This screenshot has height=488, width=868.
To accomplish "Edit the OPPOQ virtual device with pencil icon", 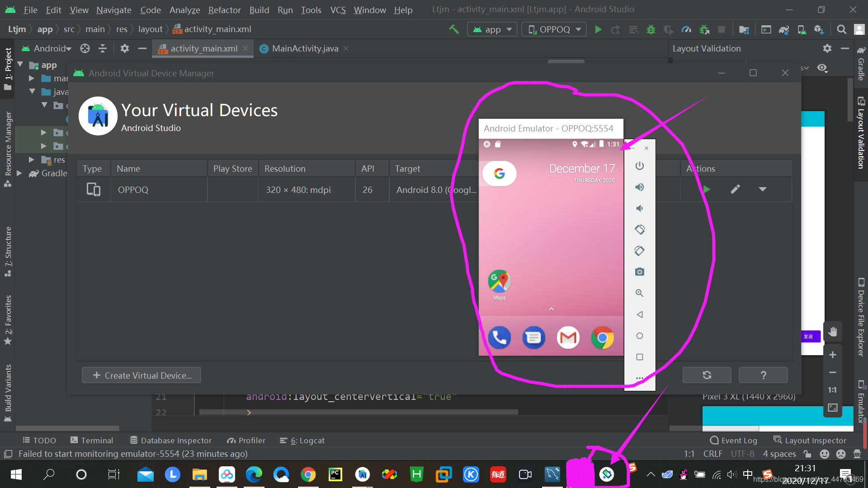I will tap(736, 189).
